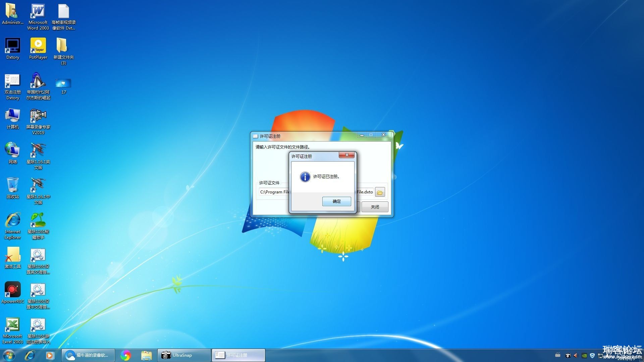Switch to 许可证注册 taskbar window
This screenshot has width=644, height=362.
pos(238,355)
